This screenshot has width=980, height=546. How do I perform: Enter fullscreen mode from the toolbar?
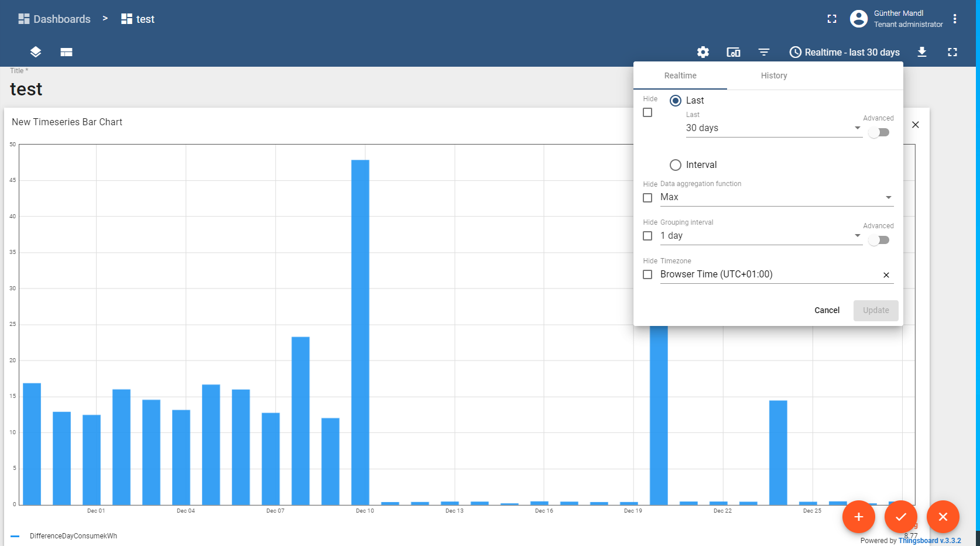(x=952, y=52)
